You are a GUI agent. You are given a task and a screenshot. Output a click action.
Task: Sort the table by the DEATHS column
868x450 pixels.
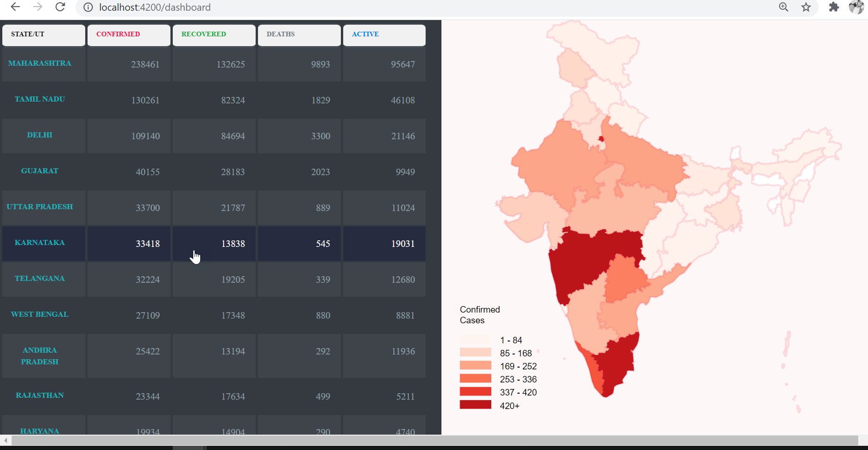[x=280, y=34]
